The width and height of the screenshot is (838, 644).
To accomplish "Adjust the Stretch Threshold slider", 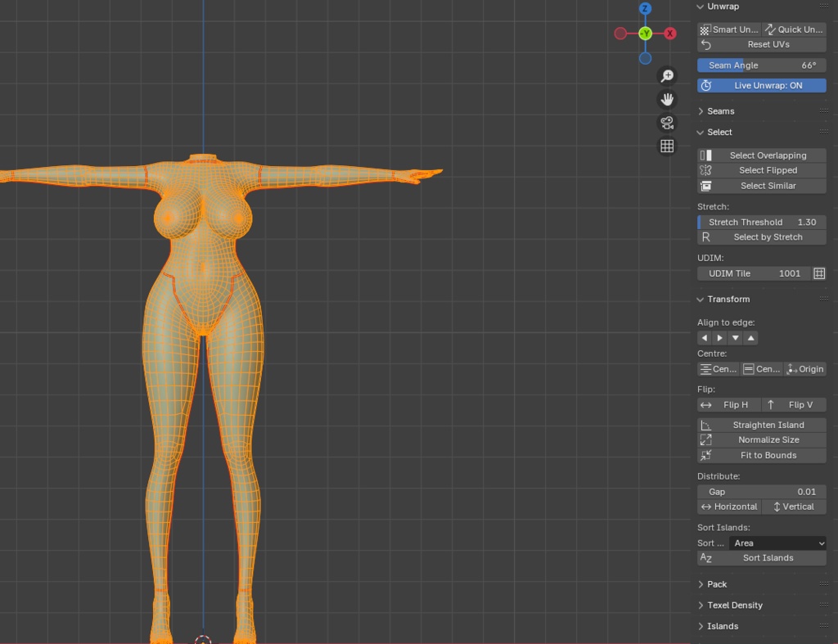I will (x=762, y=223).
